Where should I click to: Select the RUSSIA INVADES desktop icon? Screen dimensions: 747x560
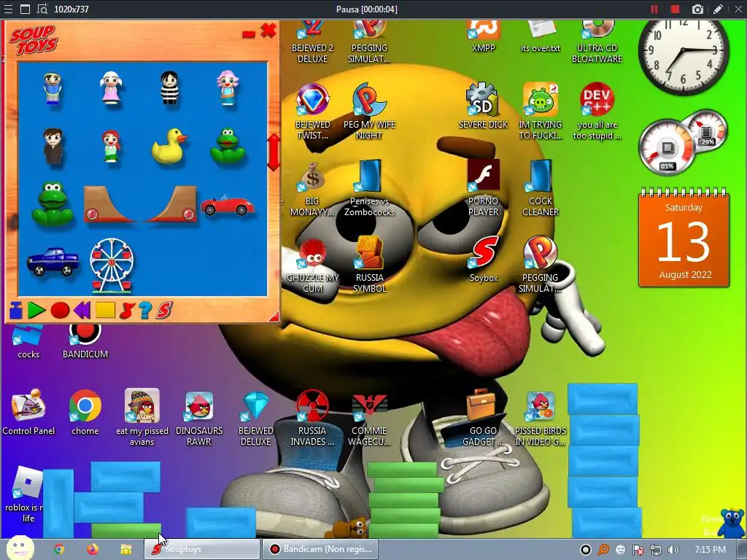pyautogui.click(x=312, y=419)
